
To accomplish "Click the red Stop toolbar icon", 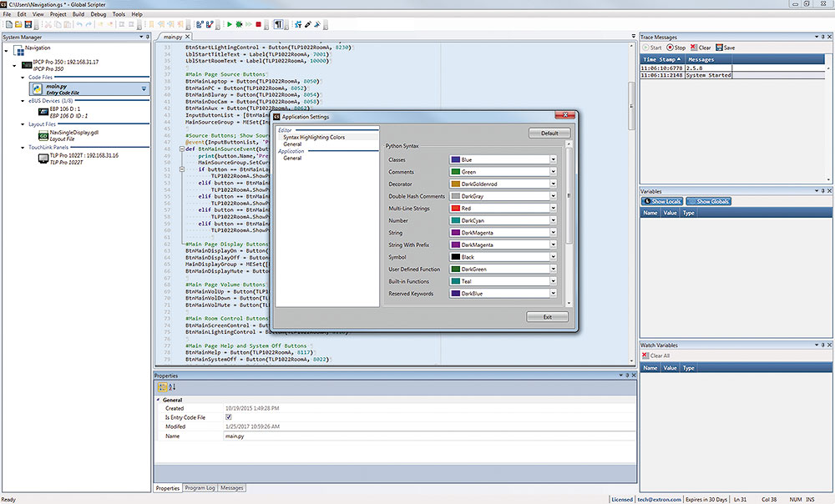I will (259, 25).
